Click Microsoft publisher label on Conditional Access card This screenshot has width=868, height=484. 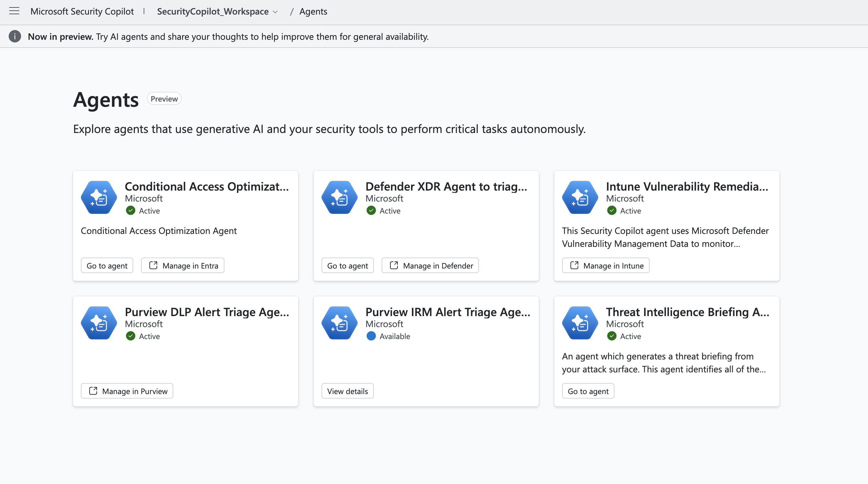(x=144, y=199)
